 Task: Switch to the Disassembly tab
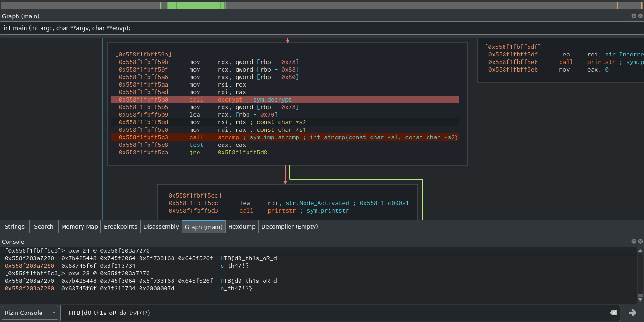pos(161,227)
